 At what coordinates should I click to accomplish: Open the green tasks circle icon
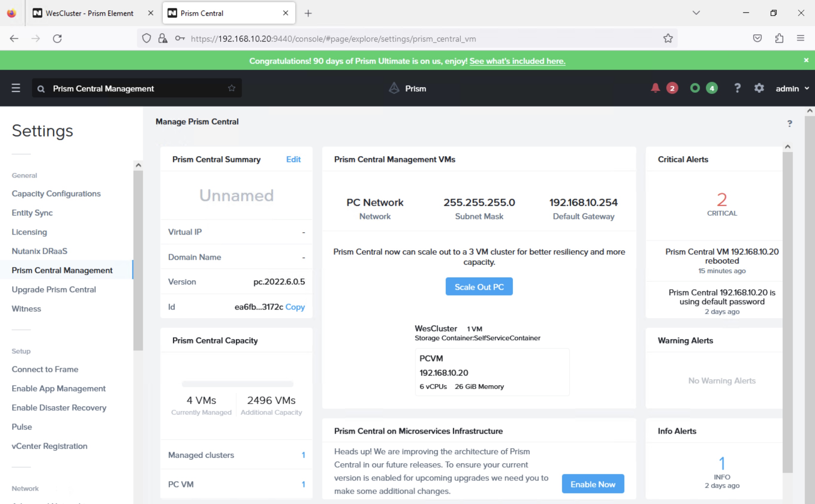click(x=695, y=88)
